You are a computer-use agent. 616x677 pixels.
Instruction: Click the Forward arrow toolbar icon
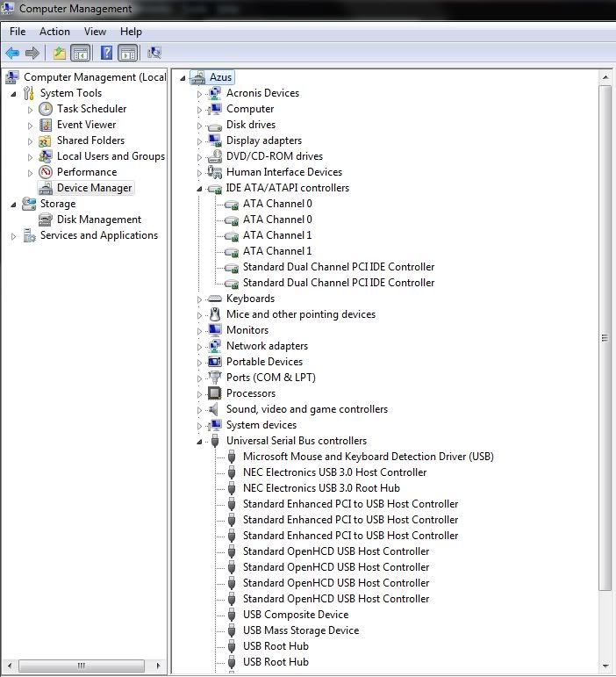point(32,53)
